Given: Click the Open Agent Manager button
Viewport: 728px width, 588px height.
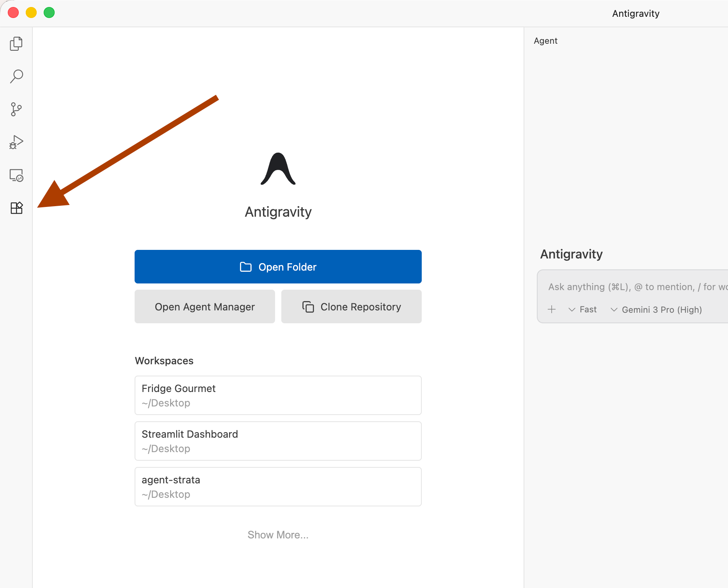Looking at the screenshot, I should click(205, 306).
